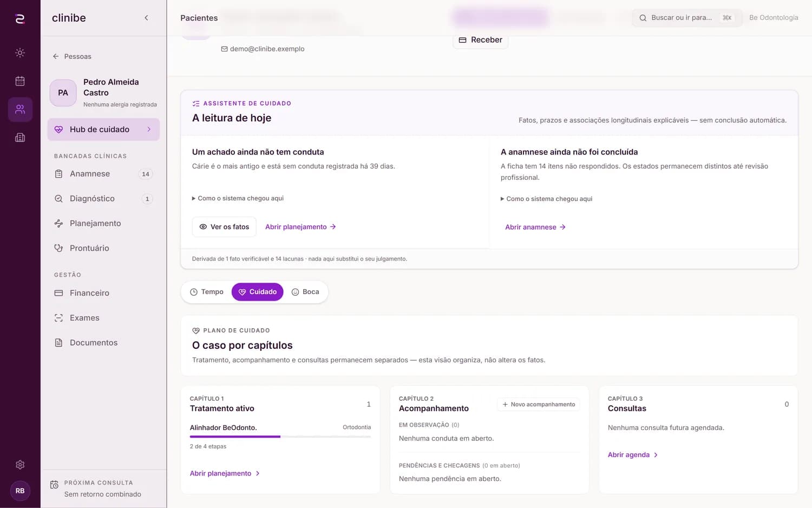Open Prontuário in the sidebar
Image resolution: width=812 pixels, height=508 pixels.
(x=103, y=248)
